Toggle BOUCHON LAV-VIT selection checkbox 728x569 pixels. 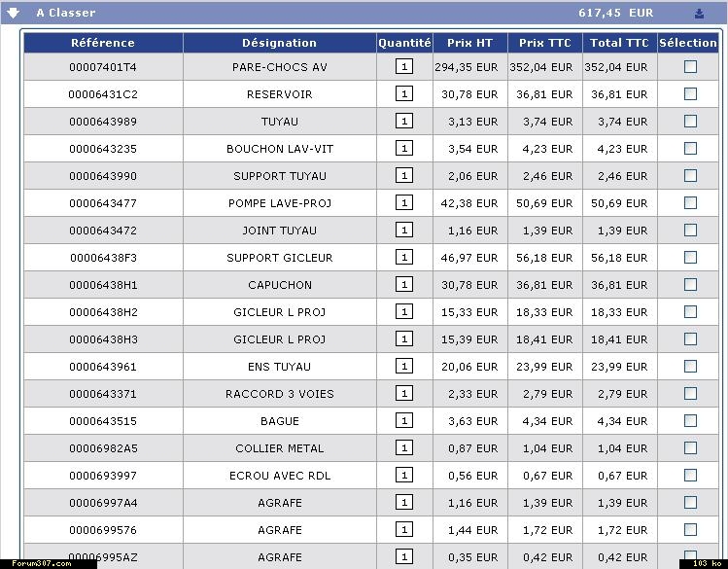point(690,148)
